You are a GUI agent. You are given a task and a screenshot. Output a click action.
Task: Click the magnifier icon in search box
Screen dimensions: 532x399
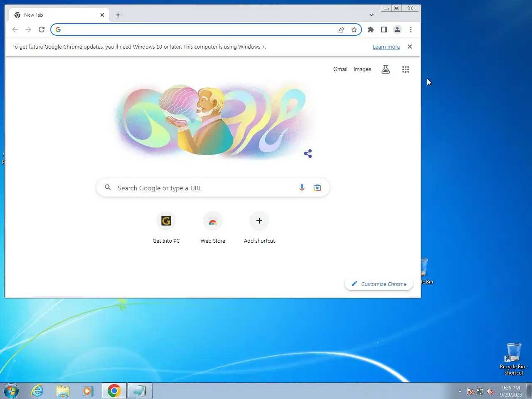tap(108, 188)
